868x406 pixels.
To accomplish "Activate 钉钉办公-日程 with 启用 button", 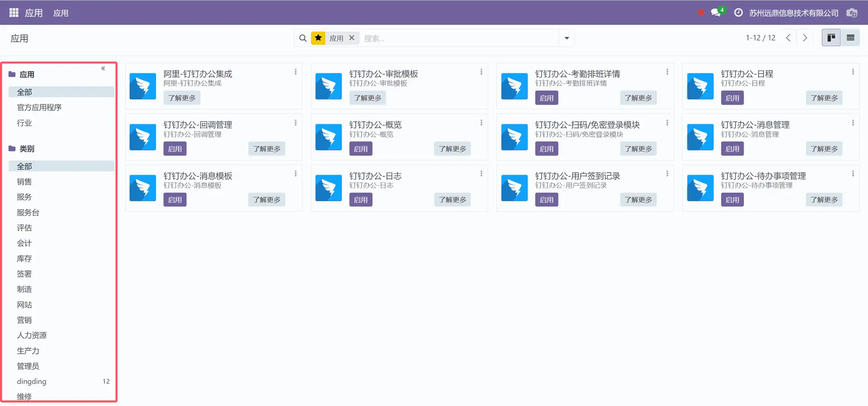I will coord(732,98).
